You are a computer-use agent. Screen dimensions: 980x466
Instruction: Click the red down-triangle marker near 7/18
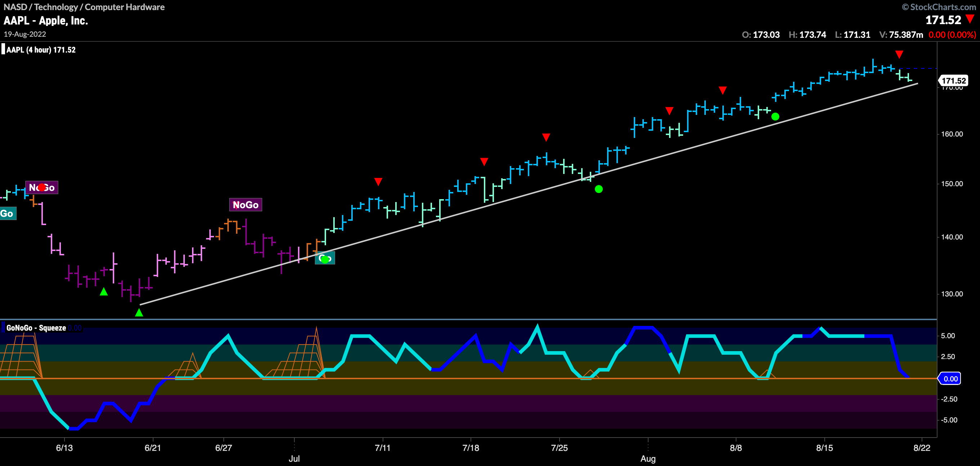pos(484,162)
